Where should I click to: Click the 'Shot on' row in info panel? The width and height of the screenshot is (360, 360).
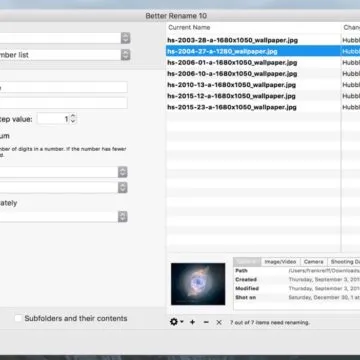(297, 297)
